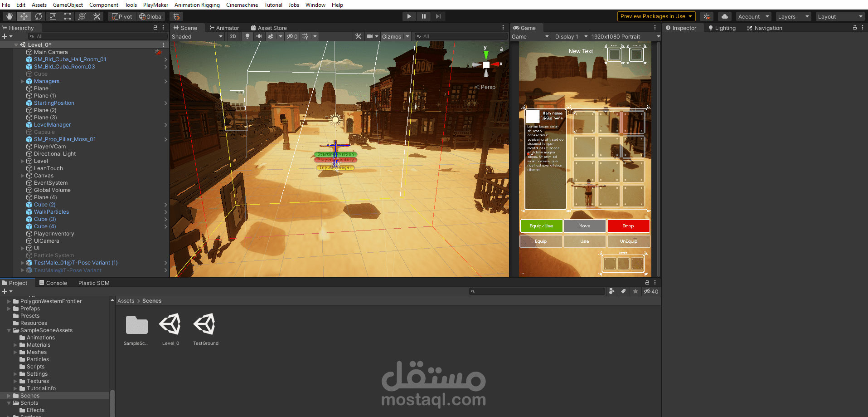Switch the handle position toggle from Pivot
Viewport: 868px width, 417px height.
click(121, 16)
